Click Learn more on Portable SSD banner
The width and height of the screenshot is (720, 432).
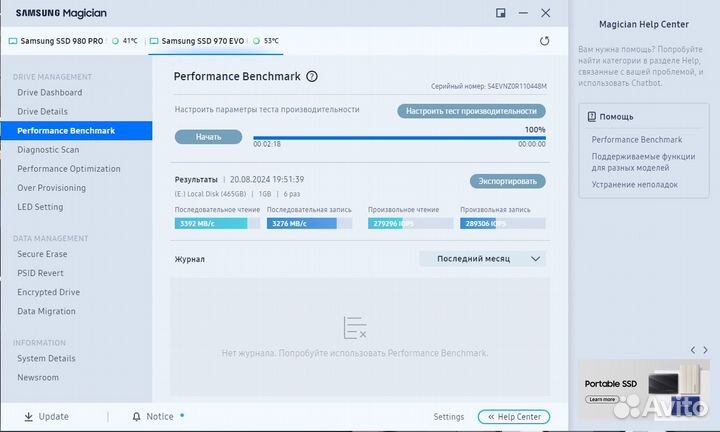(602, 399)
